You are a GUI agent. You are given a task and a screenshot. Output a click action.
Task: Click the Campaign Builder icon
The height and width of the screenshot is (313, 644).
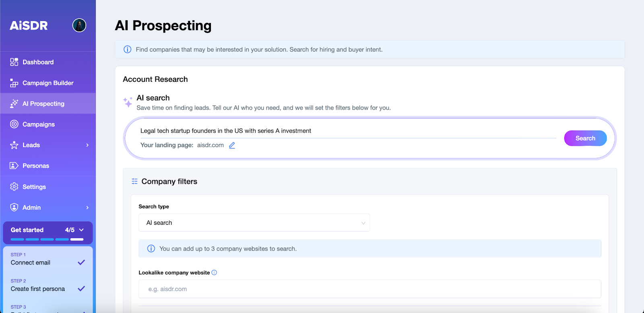pyautogui.click(x=14, y=83)
